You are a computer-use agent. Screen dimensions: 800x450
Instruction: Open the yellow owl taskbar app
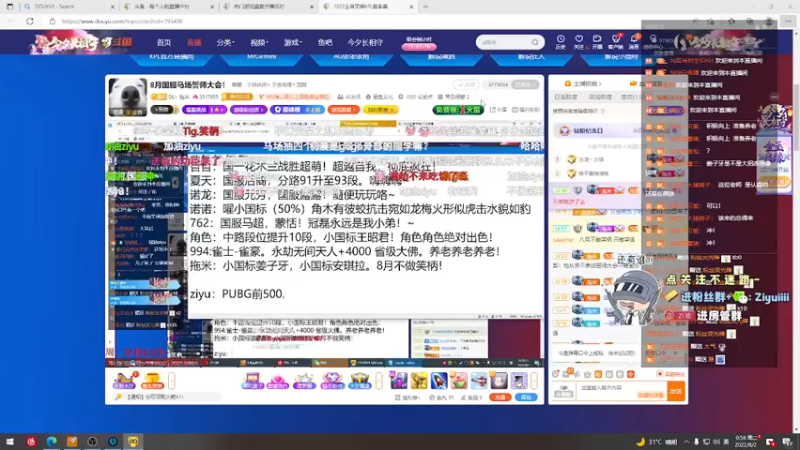click(133, 441)
